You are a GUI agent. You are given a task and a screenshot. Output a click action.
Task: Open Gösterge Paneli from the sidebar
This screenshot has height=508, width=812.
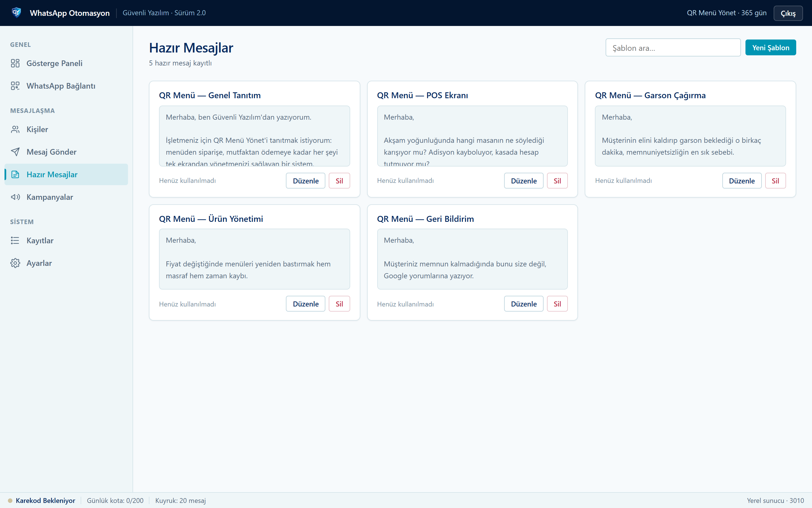(x=67, y=63)
